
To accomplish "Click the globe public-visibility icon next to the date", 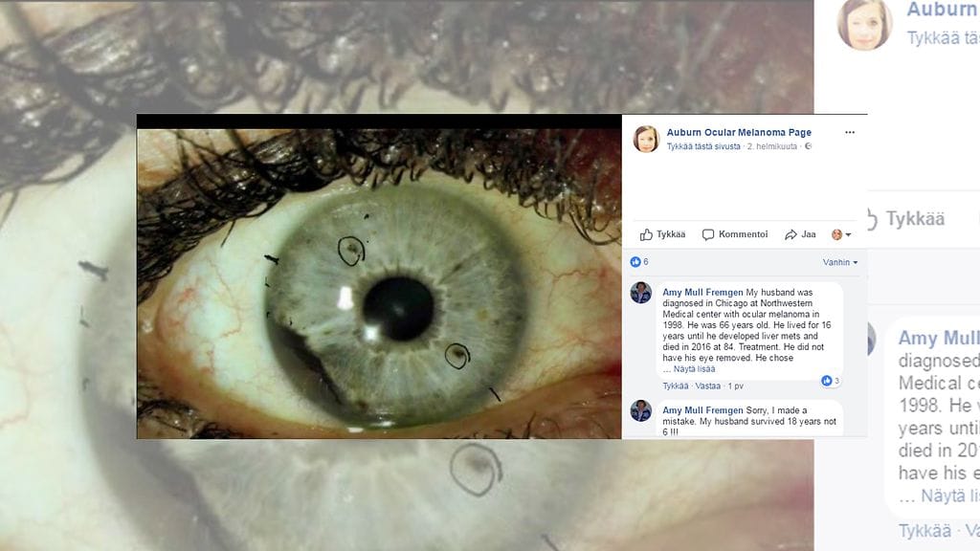I will coord(808,146).
